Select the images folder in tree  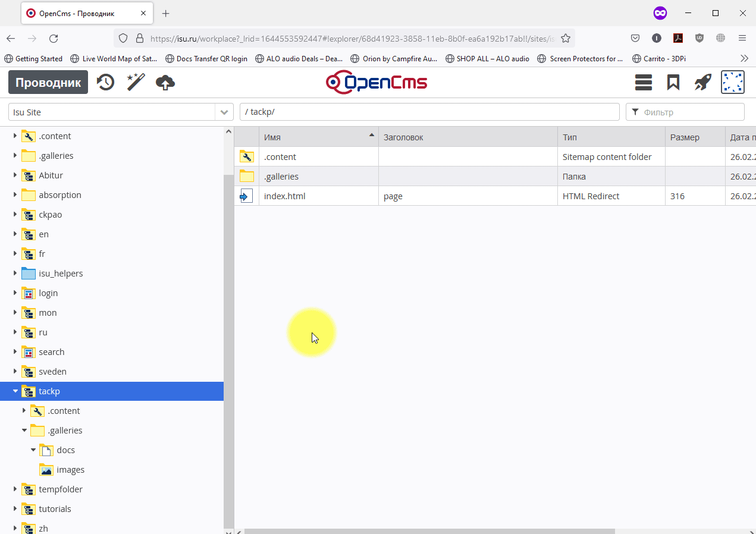click(x=70, y=470)
